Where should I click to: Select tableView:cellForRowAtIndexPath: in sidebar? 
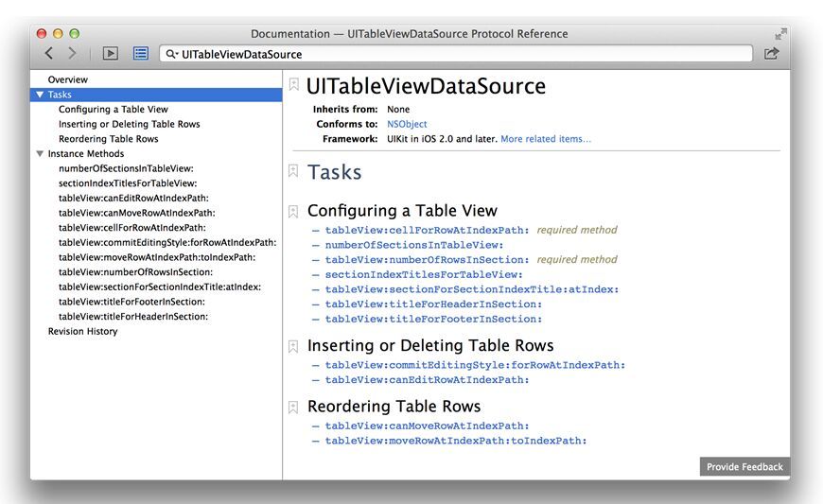(131, 228)
